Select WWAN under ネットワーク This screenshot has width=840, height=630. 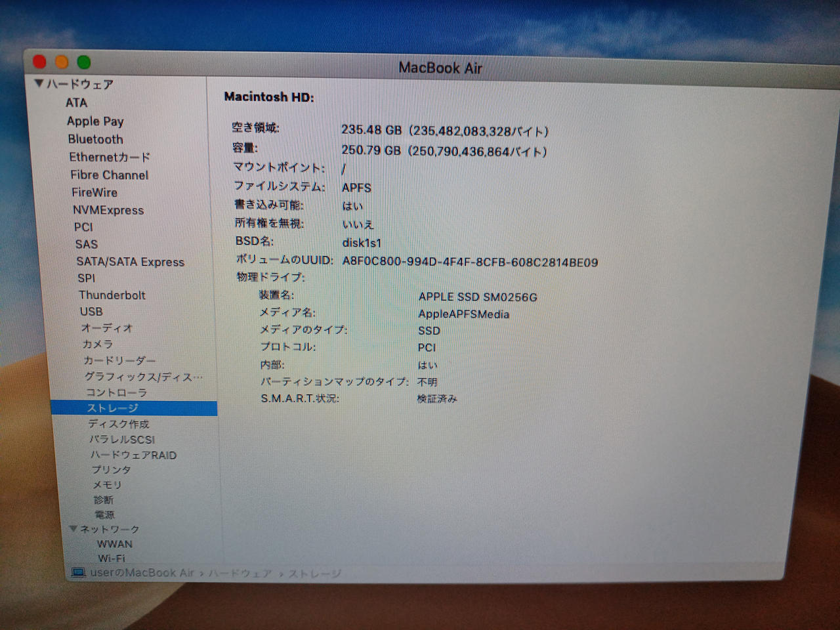coord(115,544)
